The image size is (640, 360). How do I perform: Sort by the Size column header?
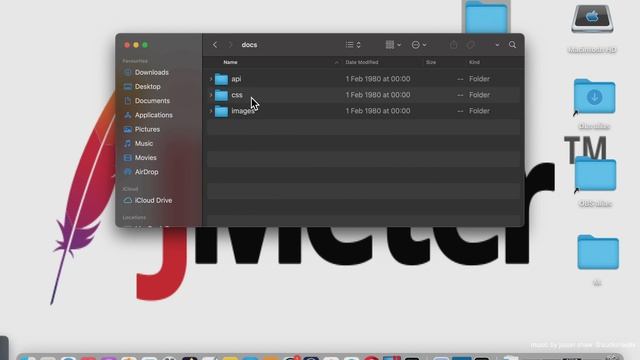tap(431, 62)
